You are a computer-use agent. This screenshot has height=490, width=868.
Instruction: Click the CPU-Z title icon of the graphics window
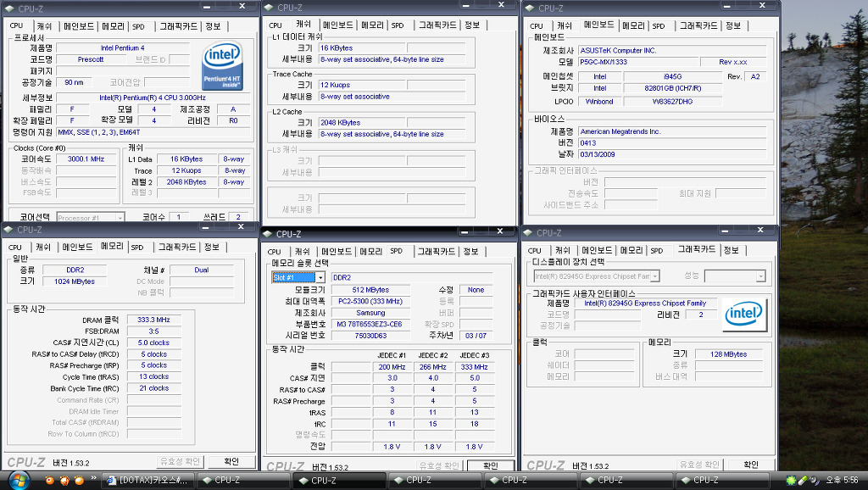[x=527, y=232]
